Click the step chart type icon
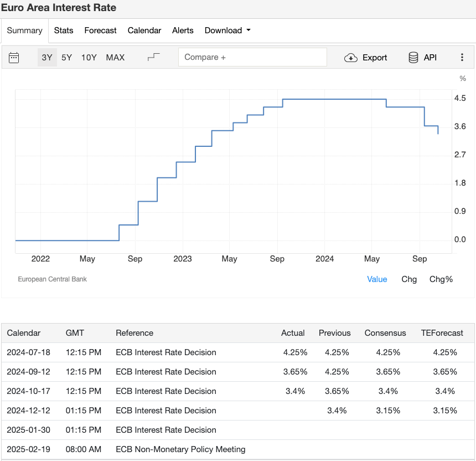476x461 pixels. click(x=154, y=57)
